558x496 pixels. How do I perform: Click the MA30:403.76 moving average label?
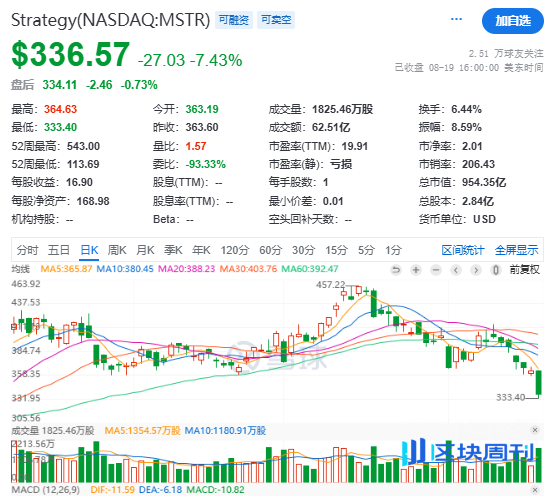pos(248,269)
